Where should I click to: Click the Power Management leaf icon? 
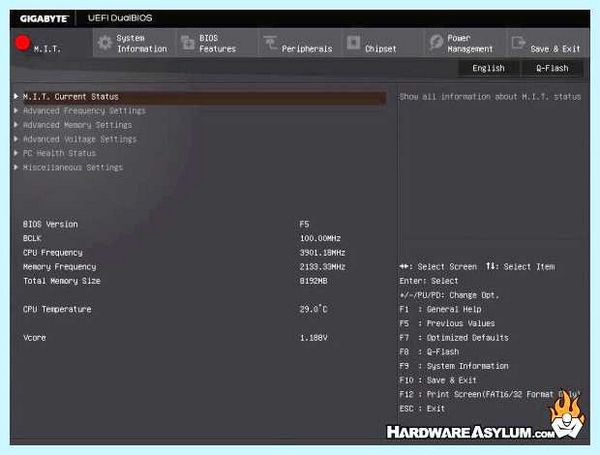pos(436,42)
